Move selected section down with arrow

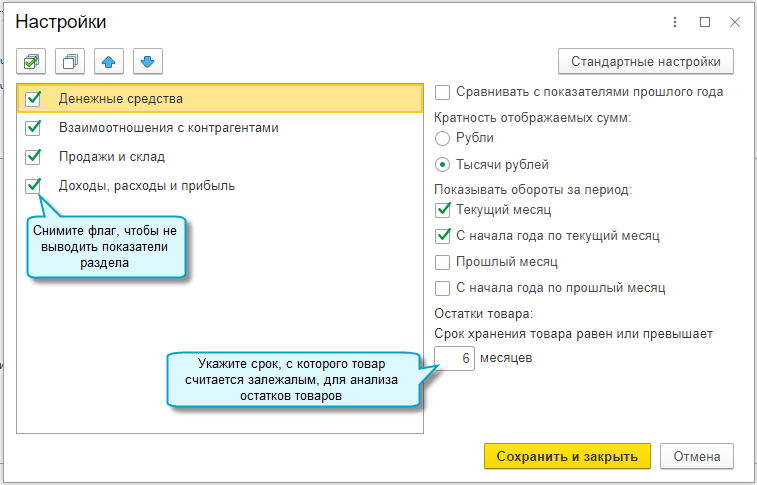point(147,62)
